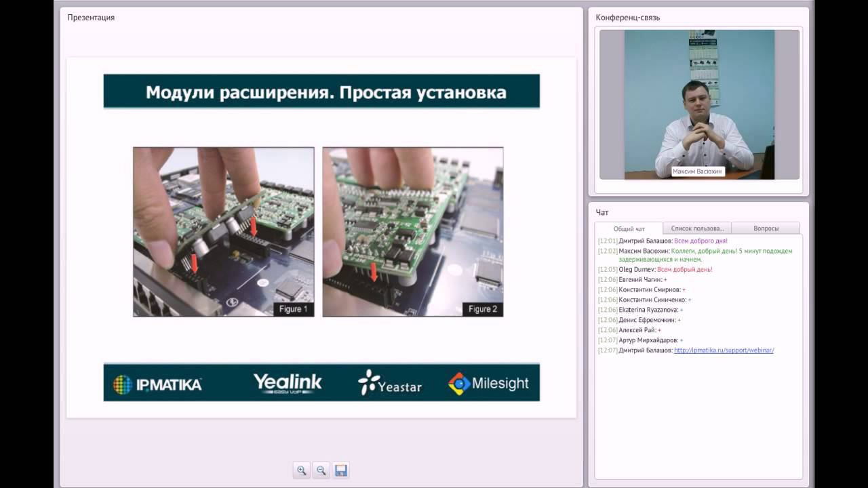Switch to the Общий чат tab
This screenshot has height=488, width=868.
pos(629,228)
